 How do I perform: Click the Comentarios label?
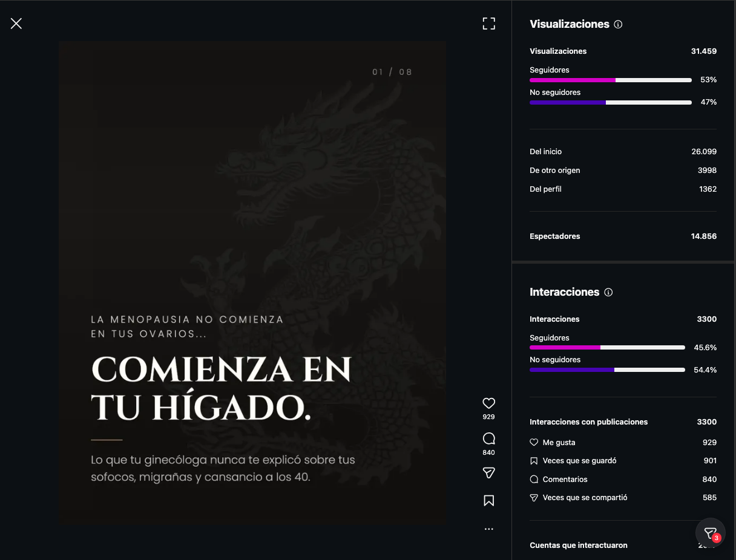click(565, 480)
